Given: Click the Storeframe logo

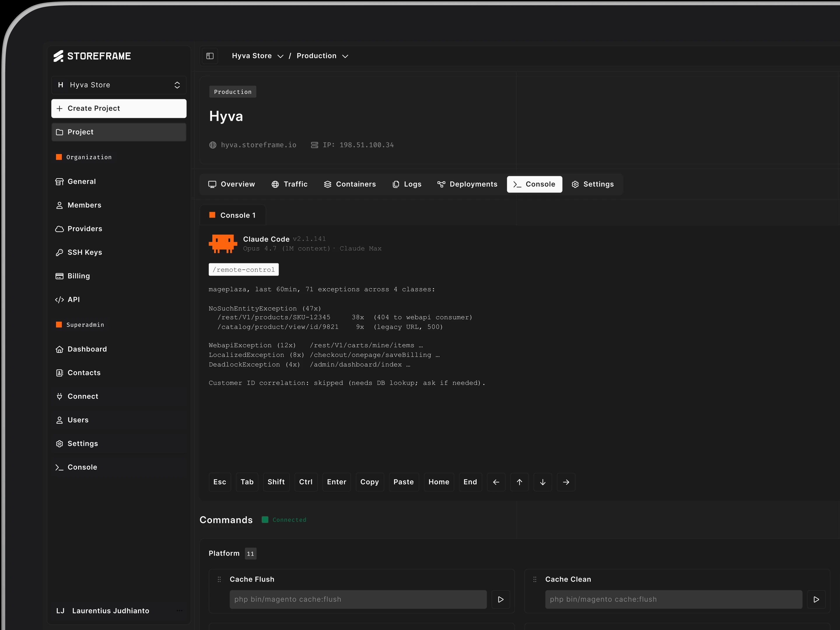Looking at the screenshot, I should tap(92, 56).
